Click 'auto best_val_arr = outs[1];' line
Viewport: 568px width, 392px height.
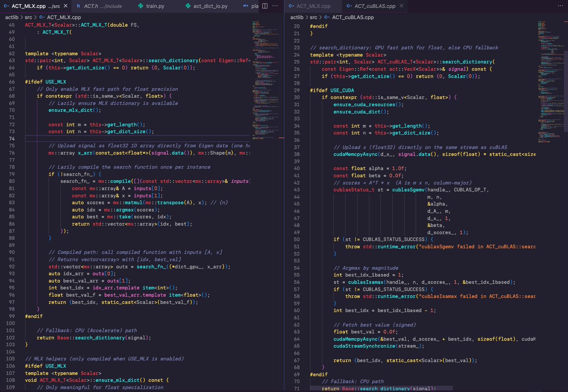click(89, 281)
